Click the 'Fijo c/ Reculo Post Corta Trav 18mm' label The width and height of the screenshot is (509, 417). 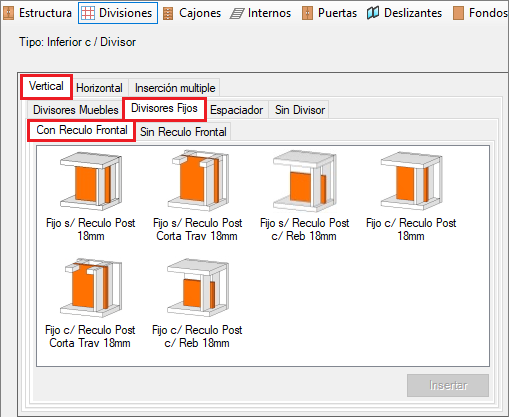(x=90, y=336)
